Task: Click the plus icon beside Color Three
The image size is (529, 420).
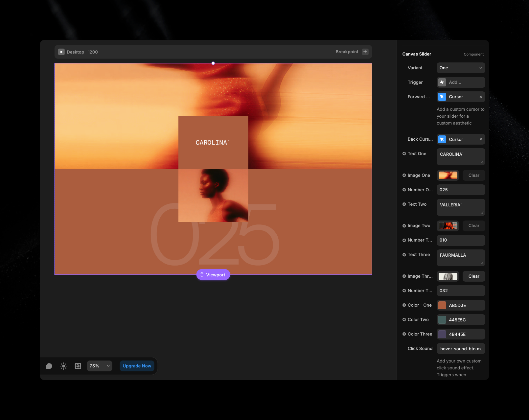Action: (x=404, y=334)
